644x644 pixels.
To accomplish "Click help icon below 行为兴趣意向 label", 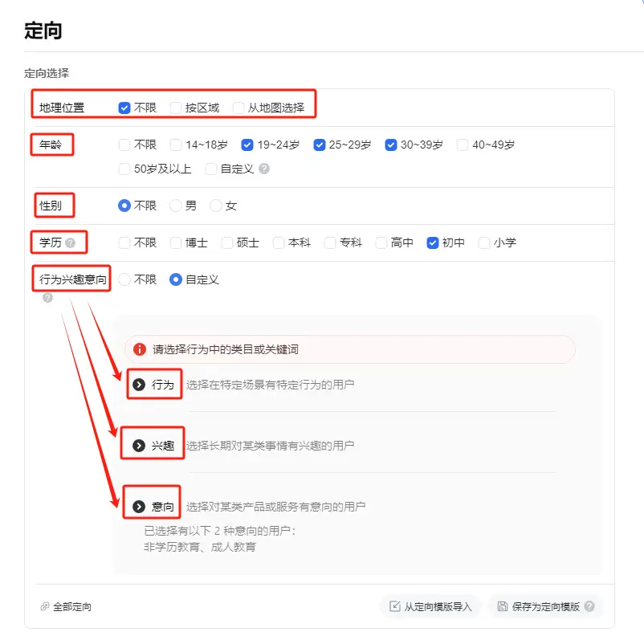I will [47, 297].
